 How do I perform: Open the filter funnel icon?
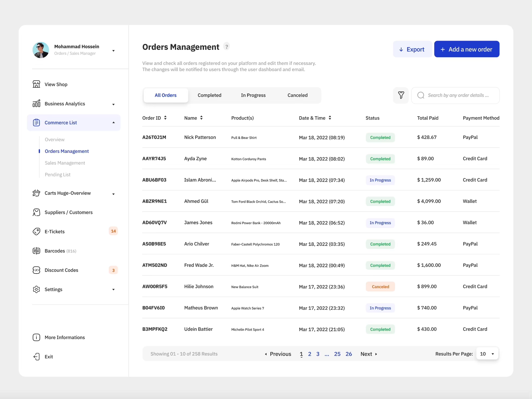click(x=401, y=95)
